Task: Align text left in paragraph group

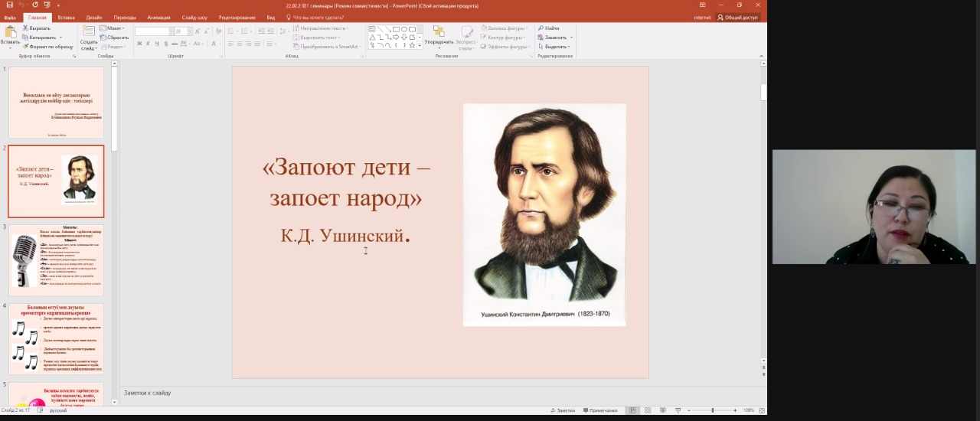Action: coord(230,44)
